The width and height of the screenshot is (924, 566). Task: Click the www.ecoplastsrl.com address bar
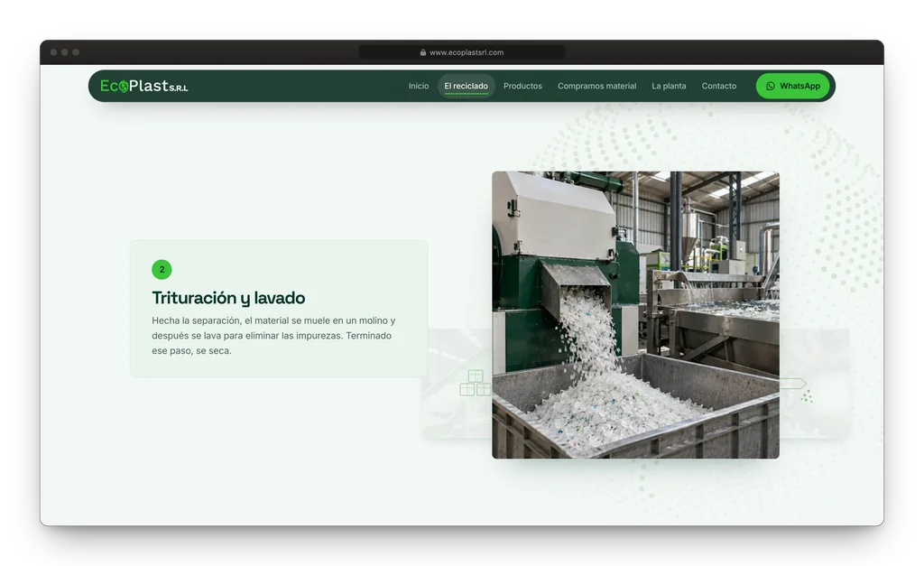click(x=462, y=52)
